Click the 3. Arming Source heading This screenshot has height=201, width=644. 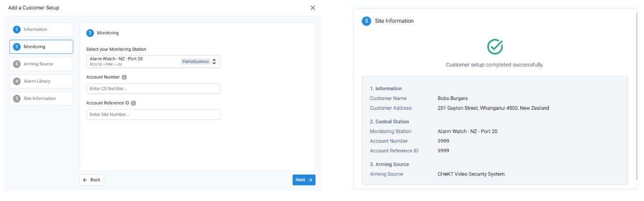click(x=390, y=164)
